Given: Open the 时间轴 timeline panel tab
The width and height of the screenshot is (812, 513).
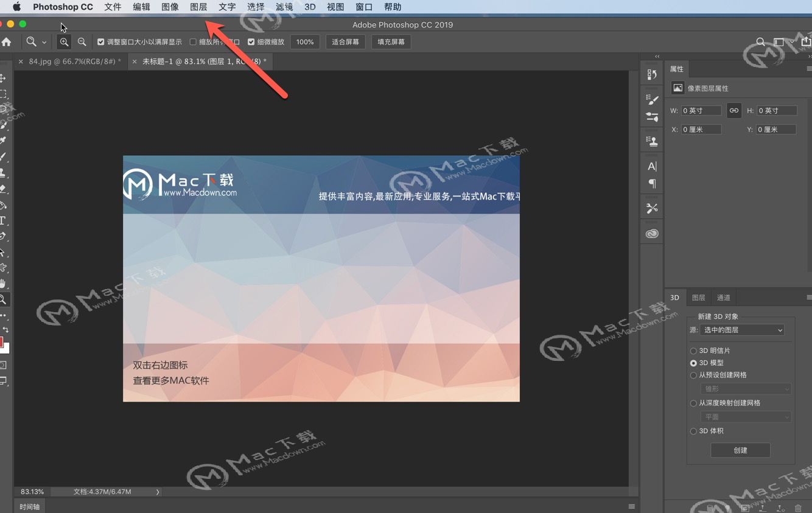Looking at the screenshot, I should coord(29,507).
